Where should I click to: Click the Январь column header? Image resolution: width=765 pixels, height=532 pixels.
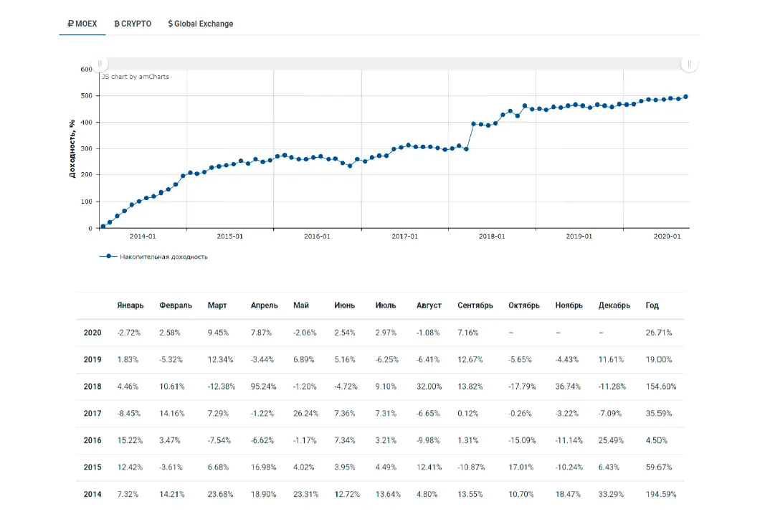click(130, 305)
